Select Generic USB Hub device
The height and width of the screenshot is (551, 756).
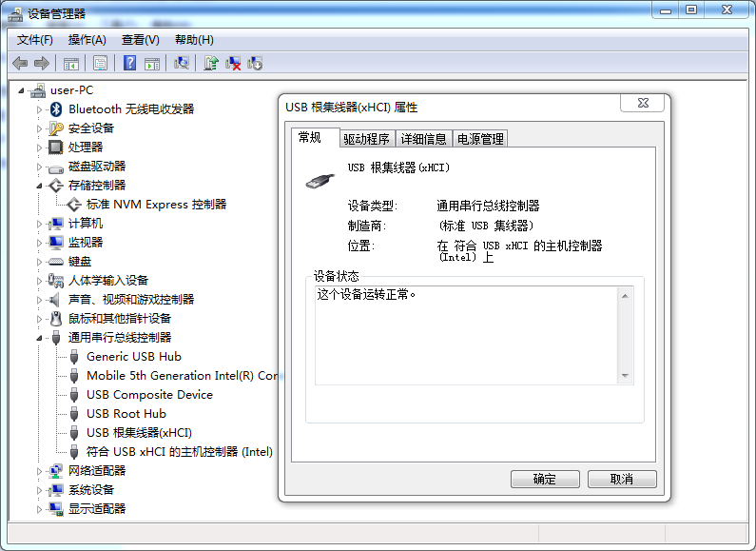(x=134, y=357)
